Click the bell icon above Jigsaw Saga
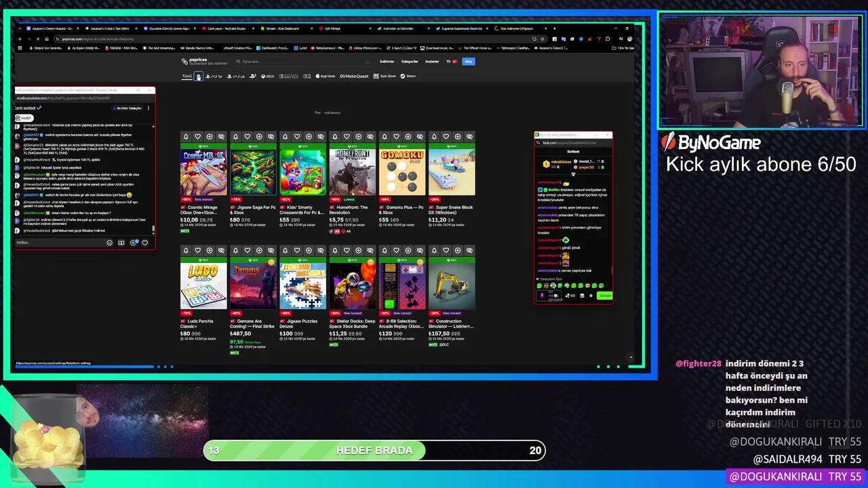Image resolution: width=868 pixels, height=488 pixels. point(235,137)
